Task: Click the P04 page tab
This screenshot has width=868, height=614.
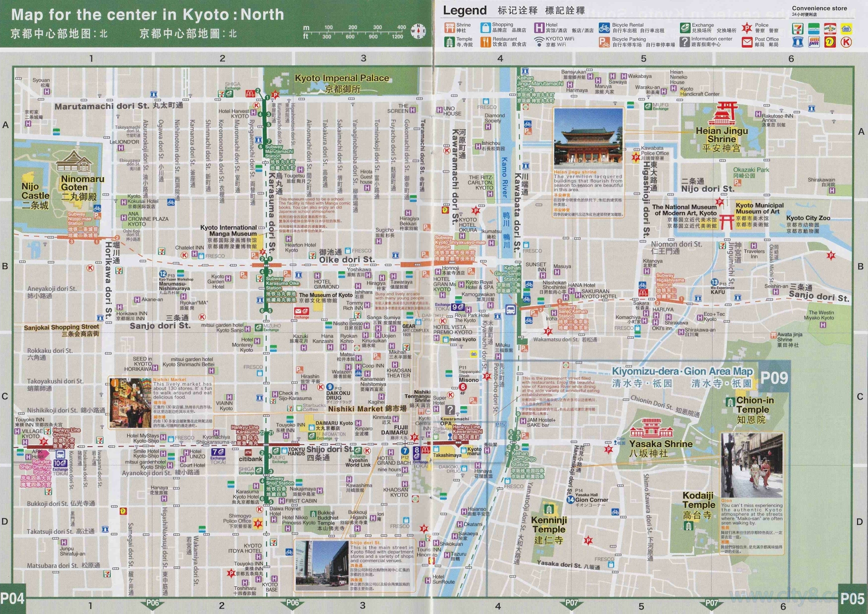Action: (x=12, y=599)
